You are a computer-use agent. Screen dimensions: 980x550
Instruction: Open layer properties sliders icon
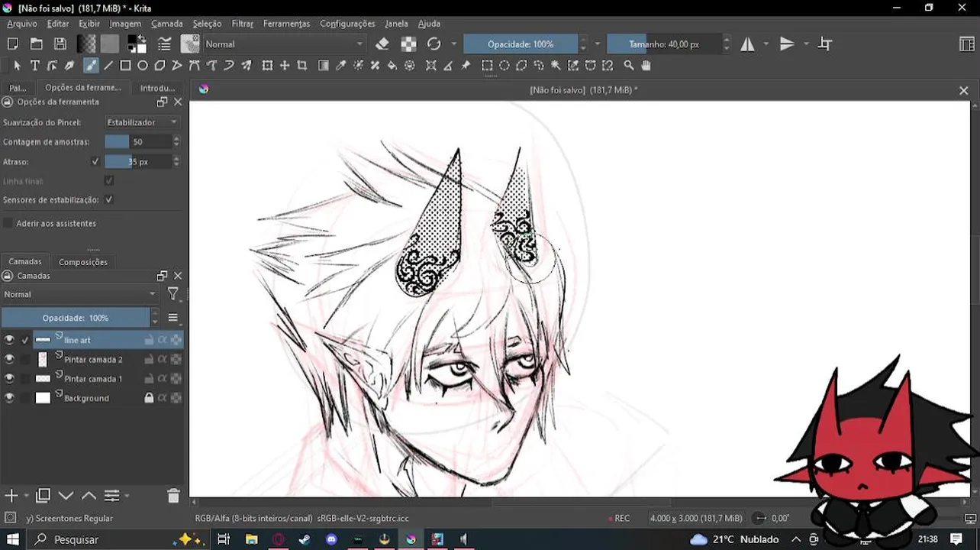pos(111,496)
